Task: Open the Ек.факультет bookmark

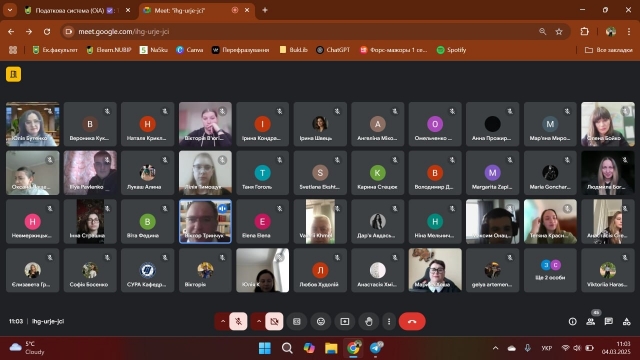Action: [55, 50]
